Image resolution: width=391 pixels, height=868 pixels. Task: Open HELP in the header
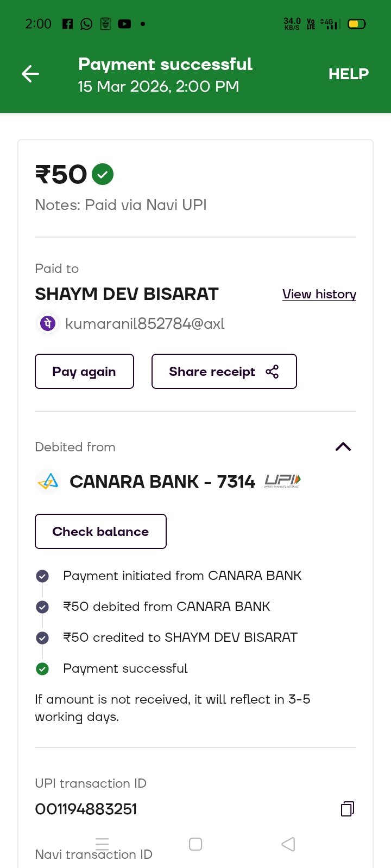click(348, 74)
